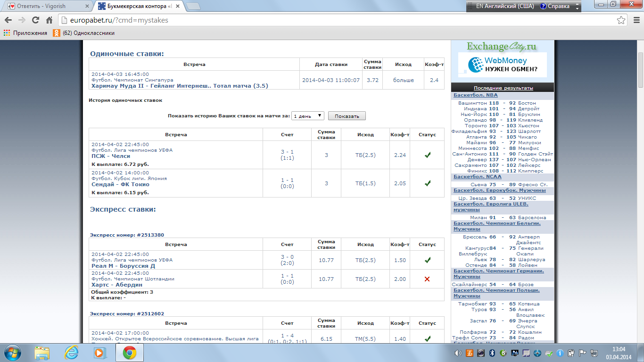Viewport: 644px width, 362px height.
Task: Bookmark this page with the star icon
Action: tap(621, 20)
